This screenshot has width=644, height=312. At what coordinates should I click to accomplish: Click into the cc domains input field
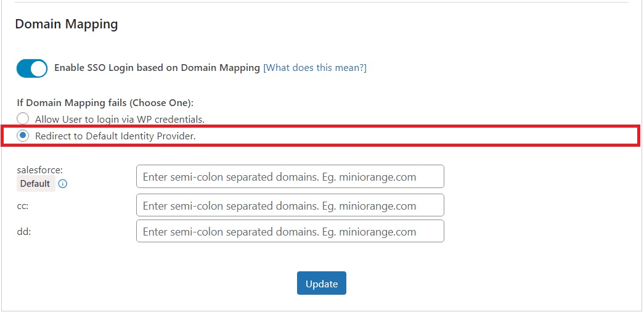point(290,206)
